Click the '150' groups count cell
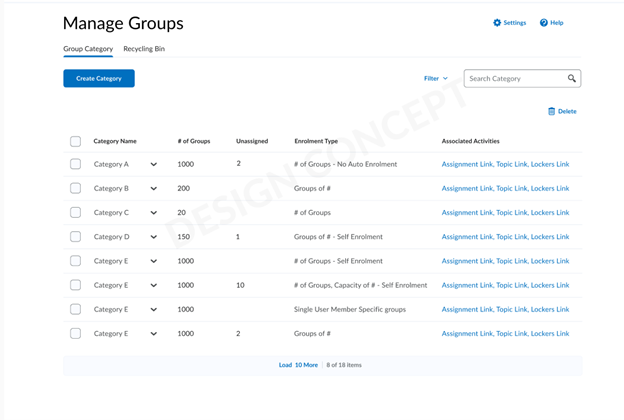The image size is (624, 420). tap(183, 237)
